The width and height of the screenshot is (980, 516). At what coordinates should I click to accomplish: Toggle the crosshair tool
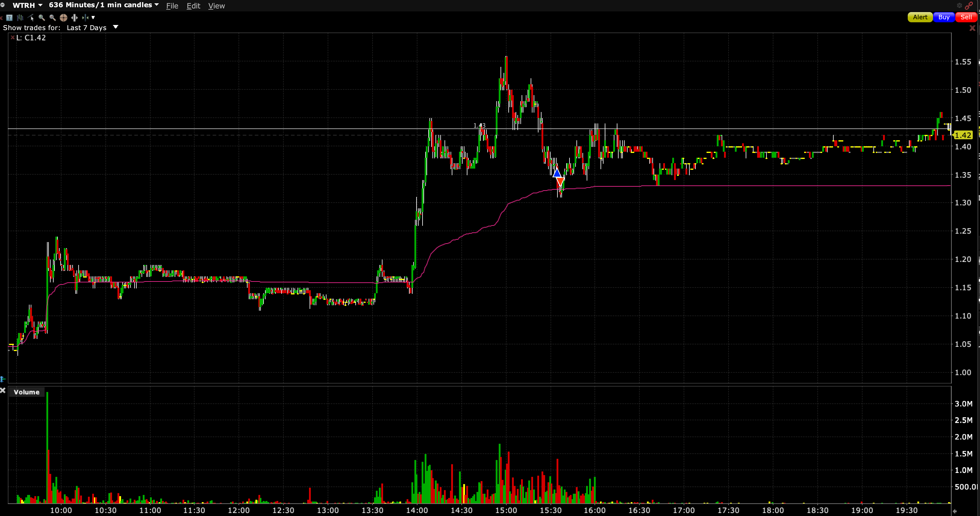[64, 17]
